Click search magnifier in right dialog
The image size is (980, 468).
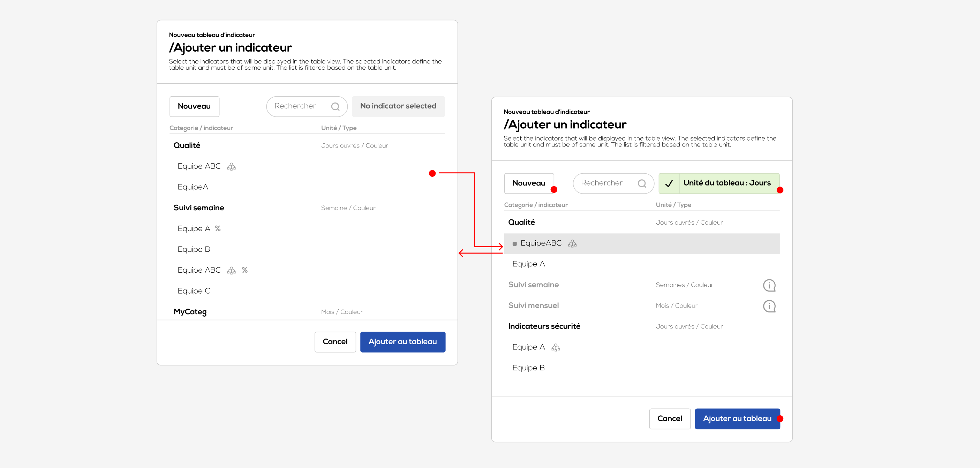pyautogui.click(x=642, y=183)
